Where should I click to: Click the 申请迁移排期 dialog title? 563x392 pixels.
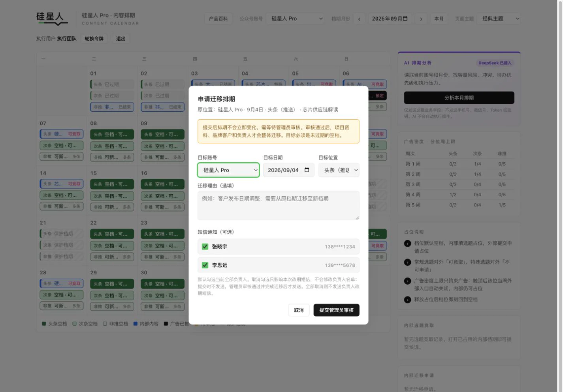217,99
